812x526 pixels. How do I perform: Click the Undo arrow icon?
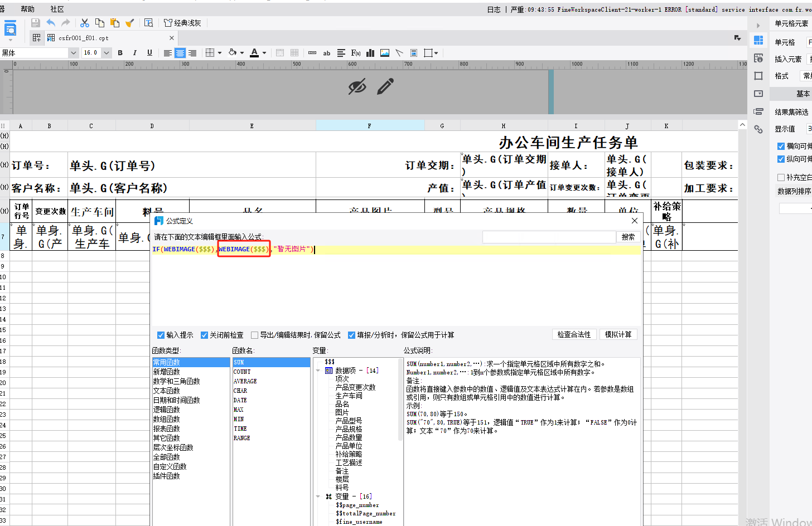(x=51, y=23)
